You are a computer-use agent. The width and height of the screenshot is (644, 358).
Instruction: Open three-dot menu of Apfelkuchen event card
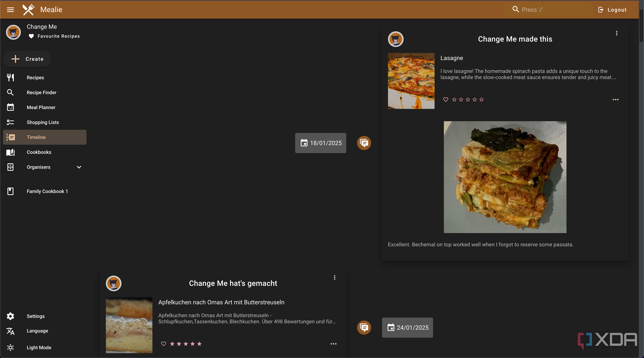(x=334, y=277)
